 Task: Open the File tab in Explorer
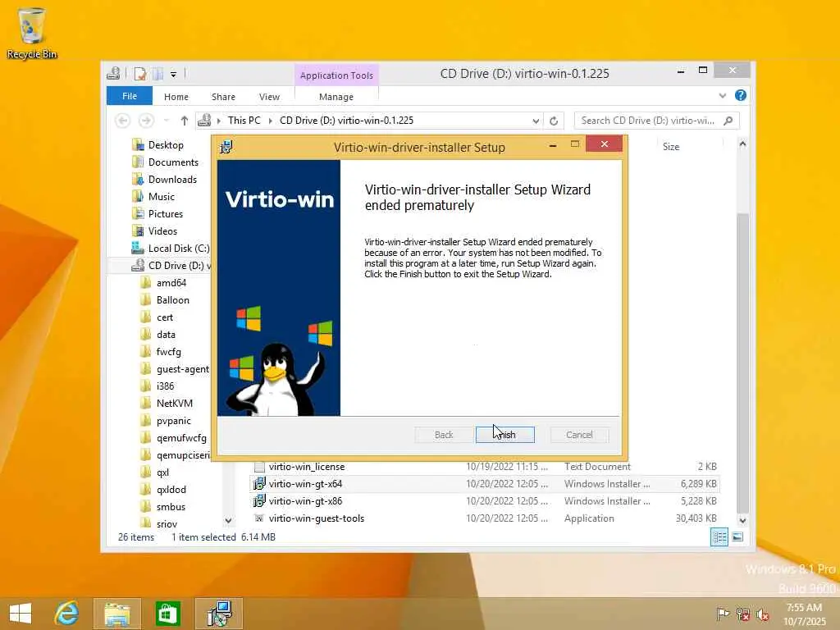pyautogui.click(x=130, y=96)
